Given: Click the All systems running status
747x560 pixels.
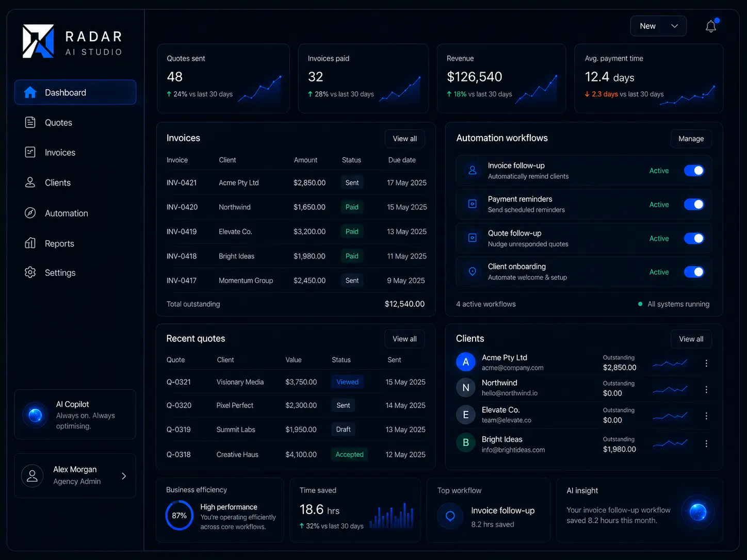Looking at the screenshot, I should click(674, 304).
